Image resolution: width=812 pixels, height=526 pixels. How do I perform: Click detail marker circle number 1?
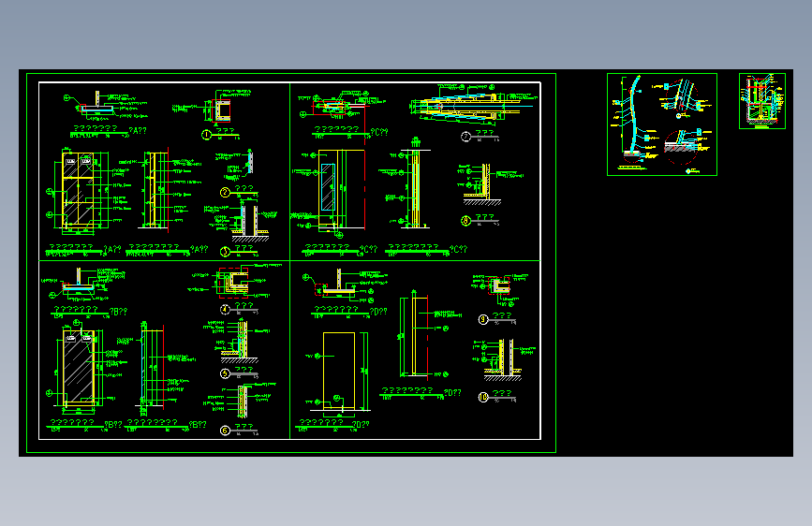206,135
